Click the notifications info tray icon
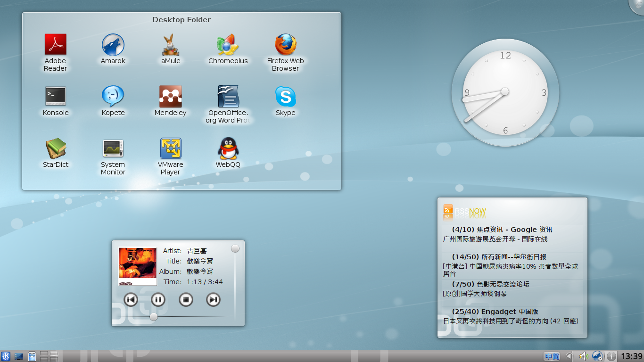 [611, 356]
